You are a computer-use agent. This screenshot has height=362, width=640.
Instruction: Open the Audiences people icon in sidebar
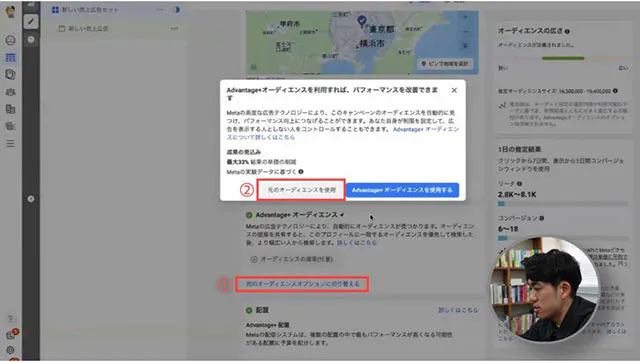click(x=10, y=92)
